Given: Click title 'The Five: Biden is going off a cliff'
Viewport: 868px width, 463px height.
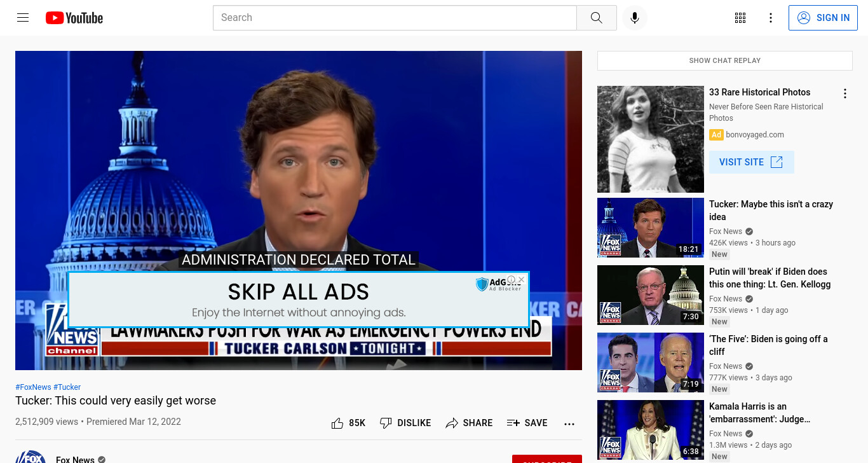Looking at the screenshot, I should 768,345.
